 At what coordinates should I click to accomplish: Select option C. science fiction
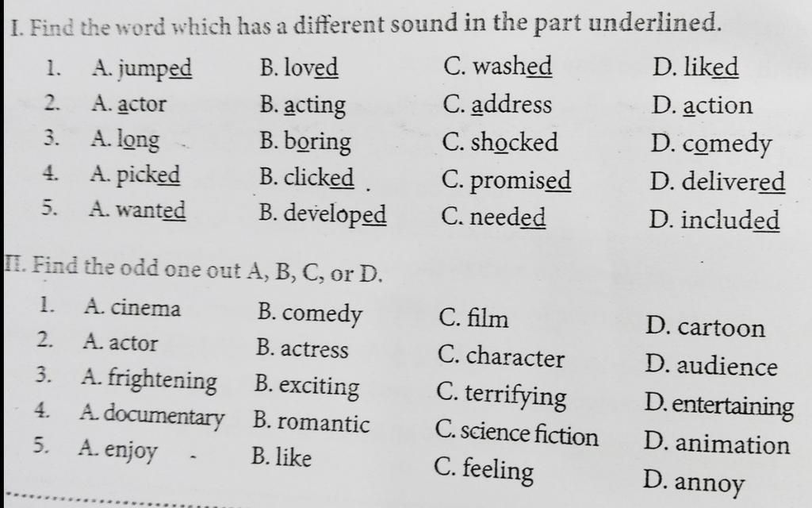pyautogui.click(x=516, y=433)
